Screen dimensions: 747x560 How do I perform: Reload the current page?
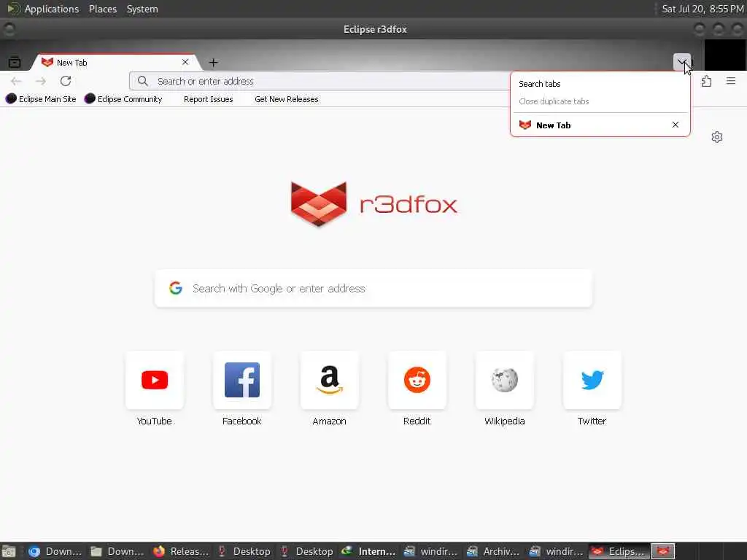click(x=66, y=81)
